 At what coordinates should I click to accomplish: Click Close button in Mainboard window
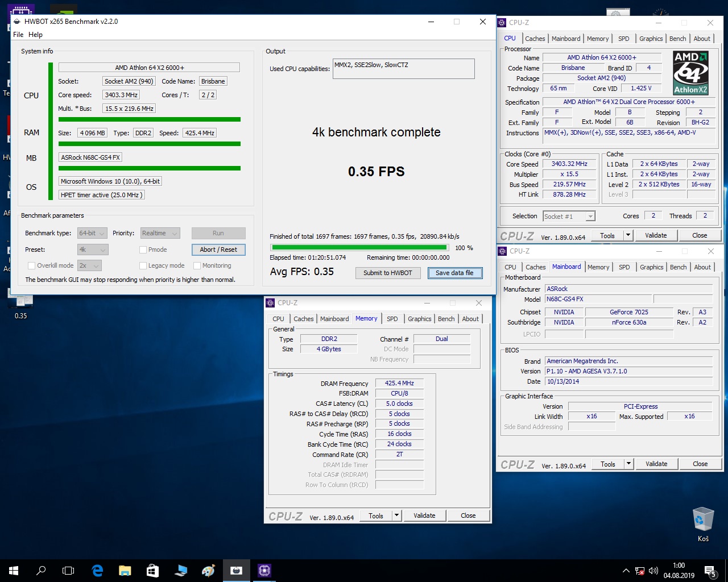click(x=700, y=464)
